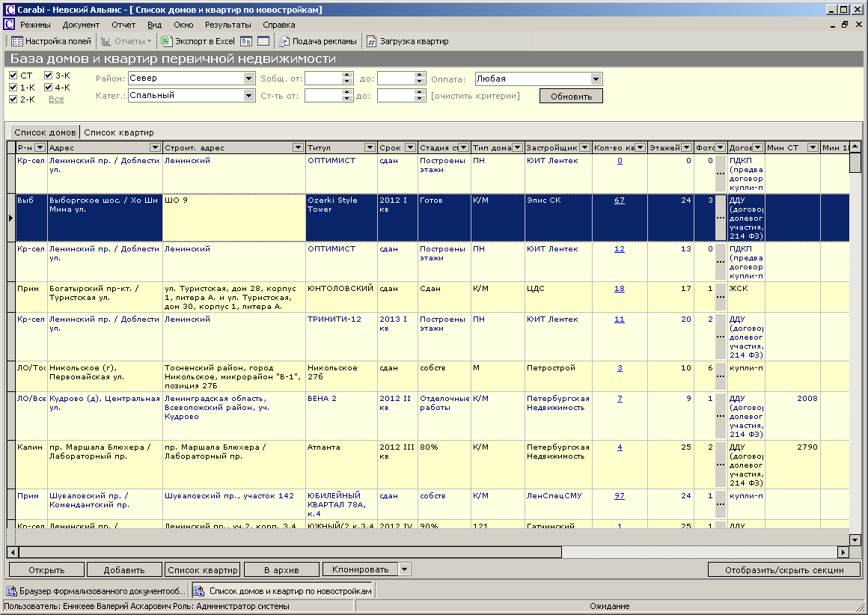Click the Sобщ. от input field
This screenshot has height=615, width=868.
323,79
